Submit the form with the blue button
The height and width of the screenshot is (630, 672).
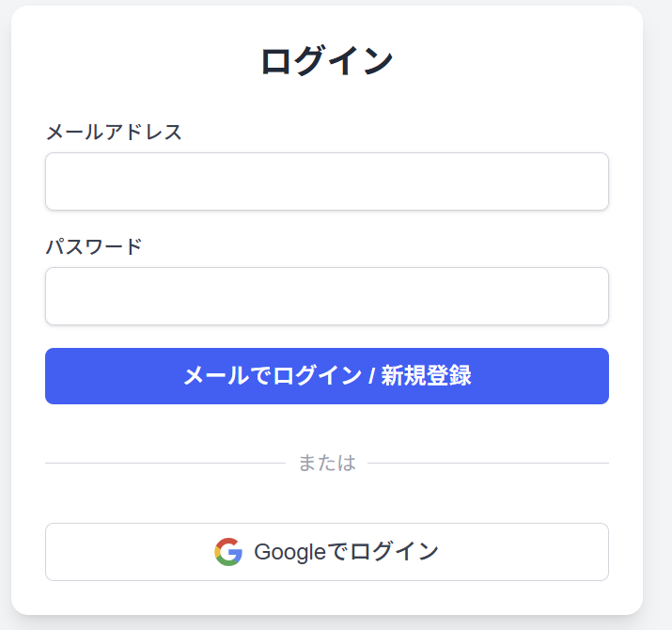click(326, 376)
